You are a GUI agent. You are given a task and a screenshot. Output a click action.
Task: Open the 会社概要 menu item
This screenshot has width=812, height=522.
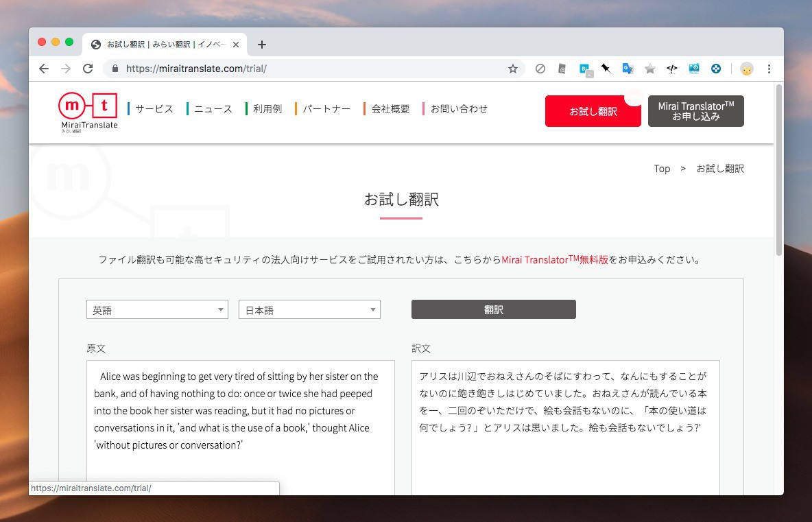(390, 109)
